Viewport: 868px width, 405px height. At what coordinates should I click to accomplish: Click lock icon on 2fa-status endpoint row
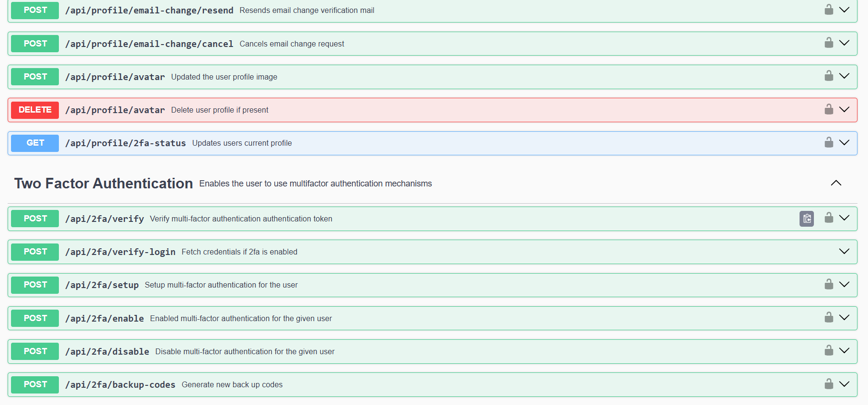pyautogui.click(x=829, y=142)
